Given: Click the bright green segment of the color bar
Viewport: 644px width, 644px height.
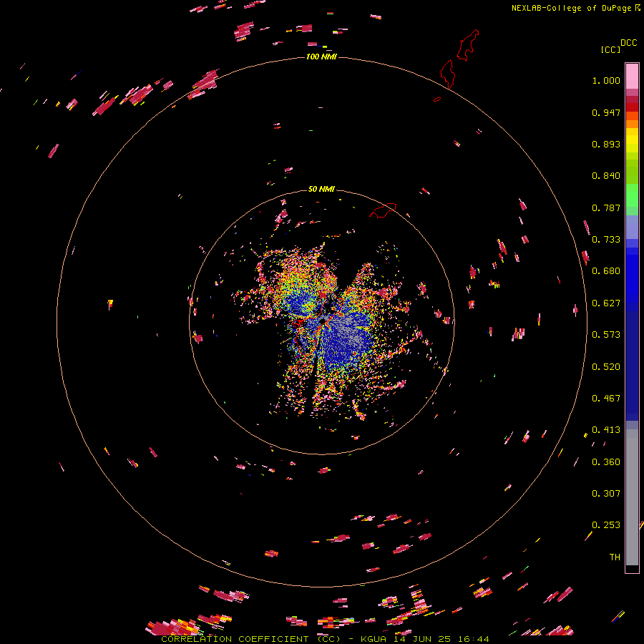Looking at the screenshot, I should (x=632, y=195).
